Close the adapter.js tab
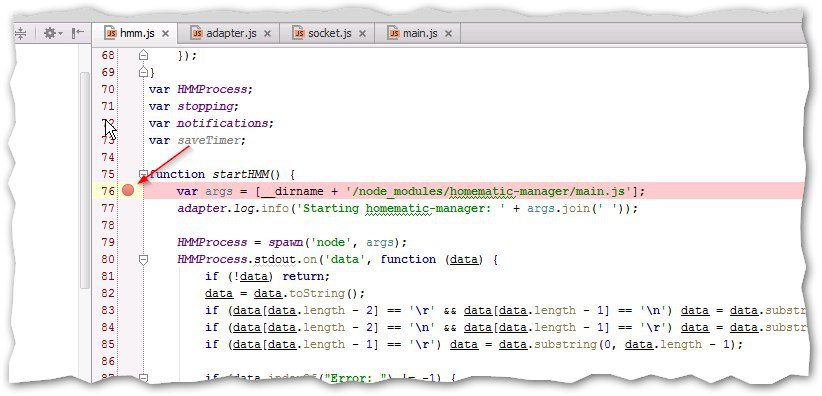The width and height of the screenshot is (822, 396). pyautogui.click(x=267, y=34)
